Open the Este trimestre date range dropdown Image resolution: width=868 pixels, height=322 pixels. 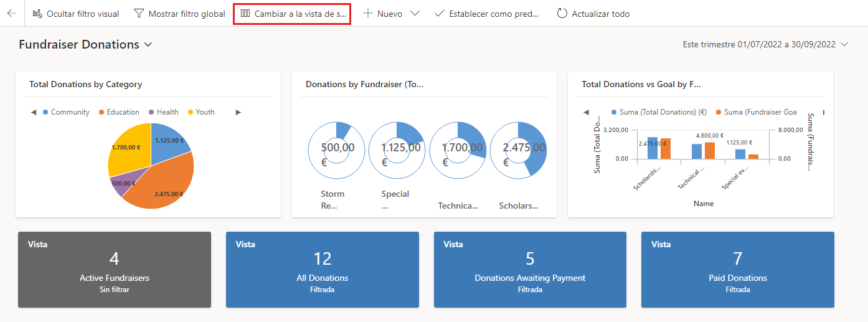pos(766,44)
